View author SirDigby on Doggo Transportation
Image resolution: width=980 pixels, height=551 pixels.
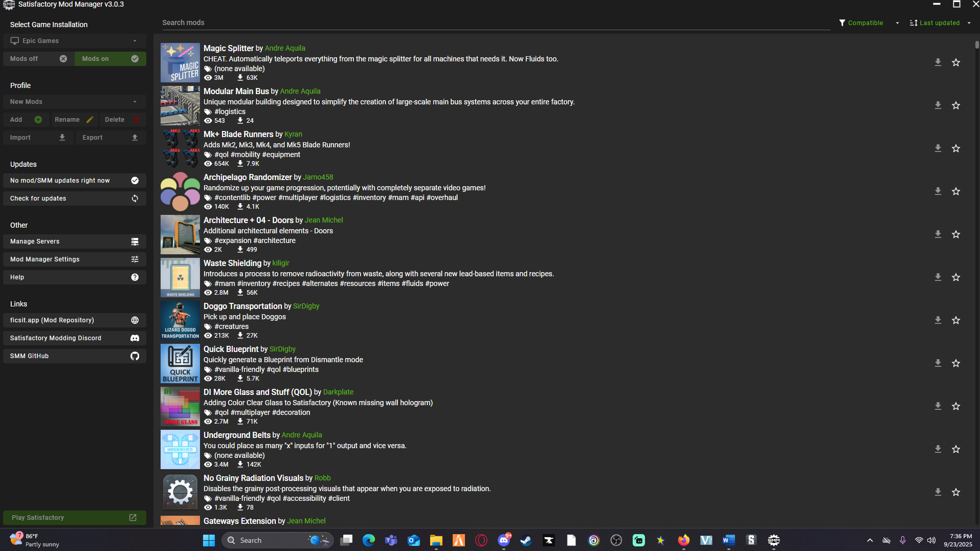click(x=306, y=306)
